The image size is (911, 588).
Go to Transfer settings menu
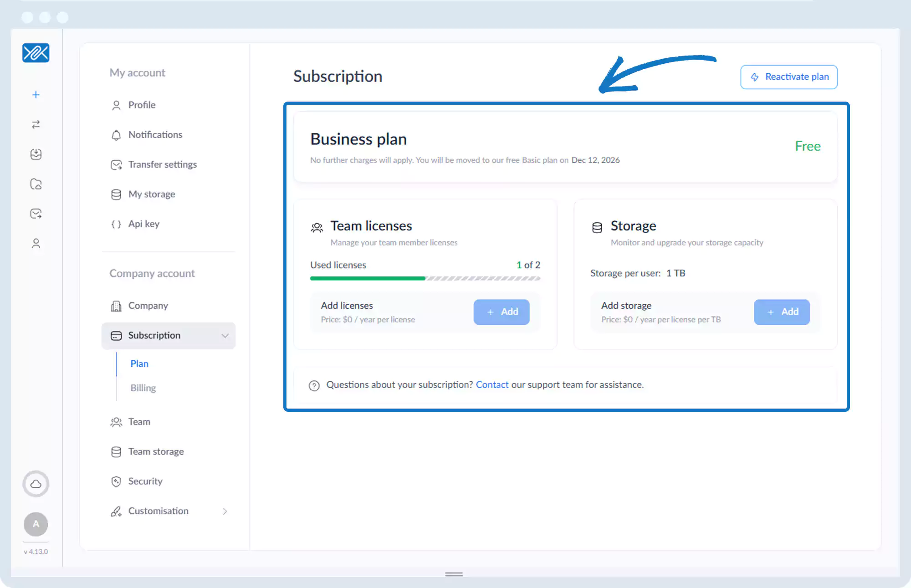162,164
